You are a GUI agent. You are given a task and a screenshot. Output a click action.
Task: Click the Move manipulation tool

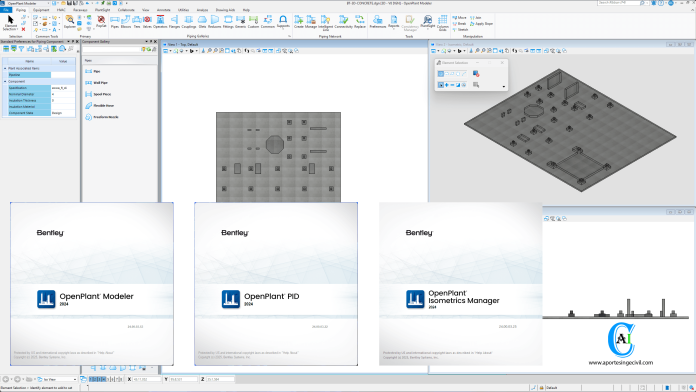[459, 18]
